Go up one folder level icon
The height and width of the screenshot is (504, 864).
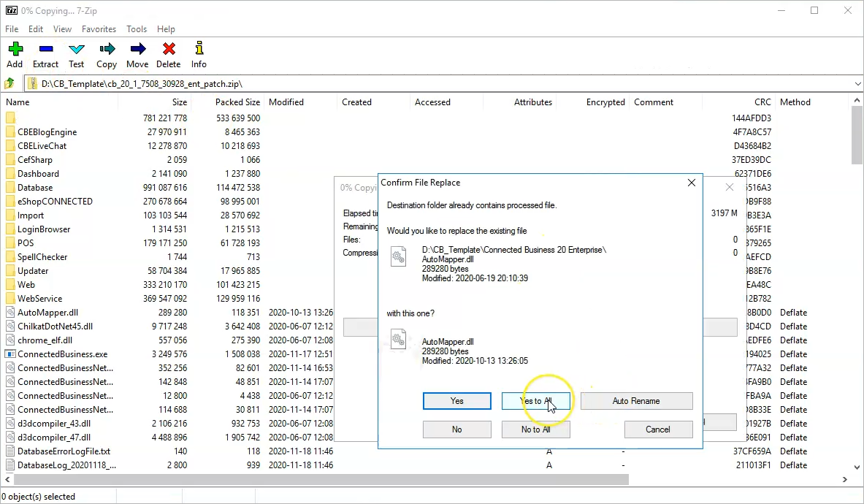[10, 83]
